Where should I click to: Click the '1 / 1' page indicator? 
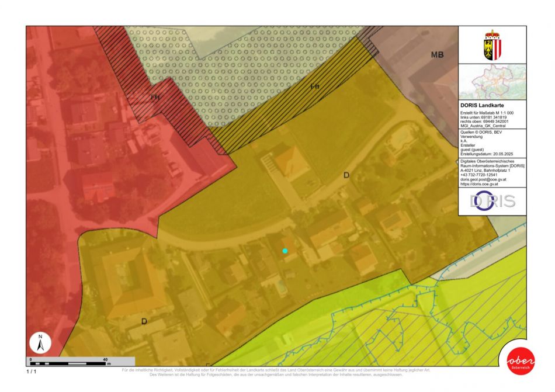[x=31, y=372]
